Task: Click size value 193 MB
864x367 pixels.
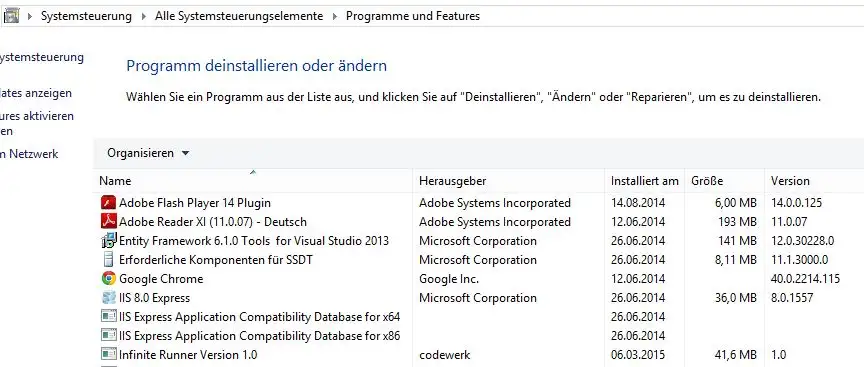Action: tap(738, 222)
